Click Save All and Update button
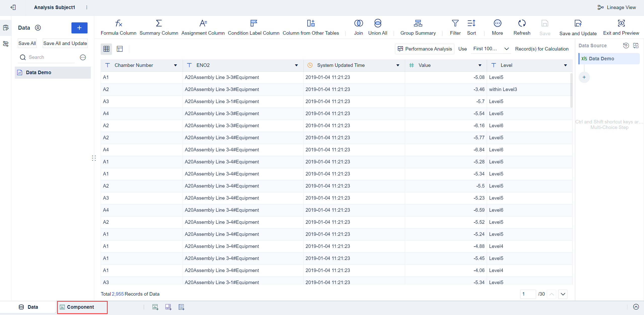Image resolution: width=644 pixels, height=315 pixels. (65, 43)
